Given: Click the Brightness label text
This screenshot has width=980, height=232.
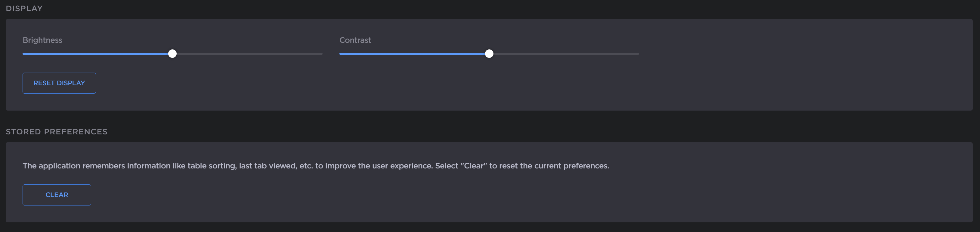Looking at the screenshot, I should (42, 40).
